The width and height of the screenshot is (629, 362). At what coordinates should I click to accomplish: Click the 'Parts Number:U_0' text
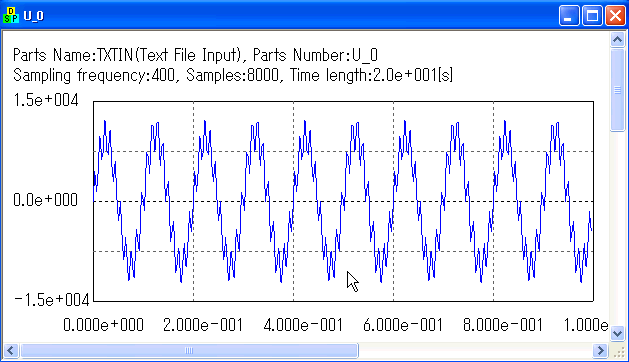point(315,55)
